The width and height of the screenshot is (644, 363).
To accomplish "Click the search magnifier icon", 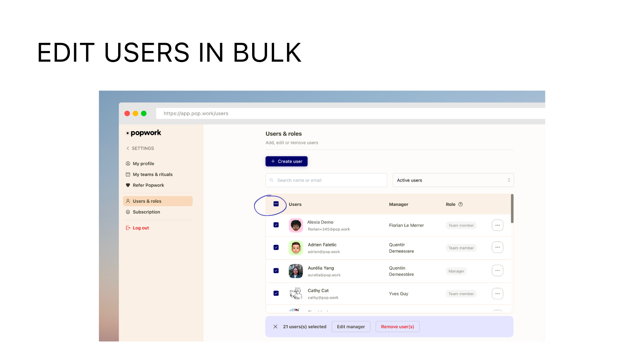I will tap(271, 180).
